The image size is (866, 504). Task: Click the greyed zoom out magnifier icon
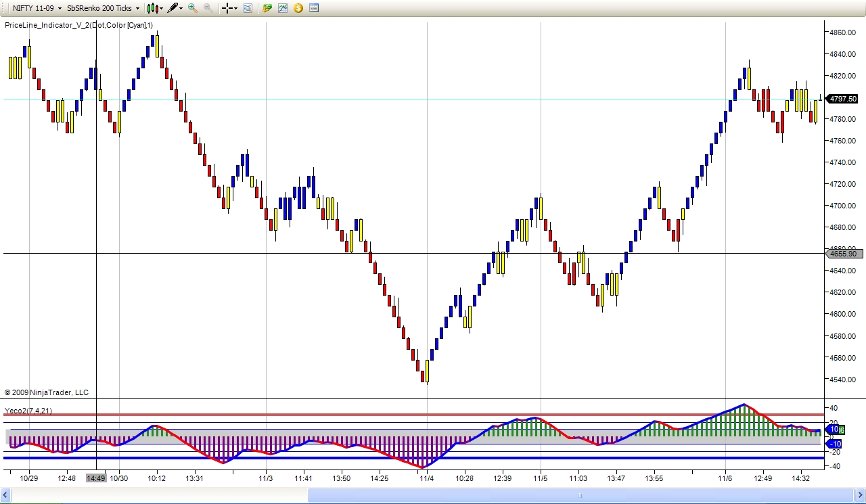208,8
